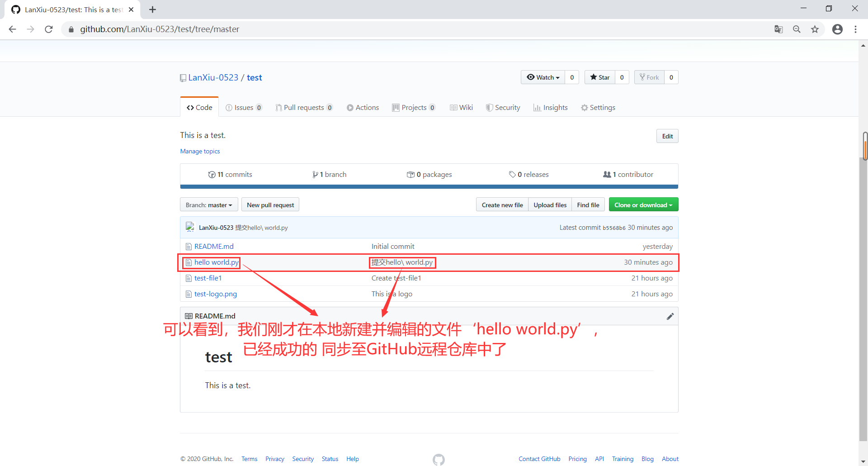Open the hello world.py file
This screenshot has height=466, width=868.
click(x=216, y=262)
